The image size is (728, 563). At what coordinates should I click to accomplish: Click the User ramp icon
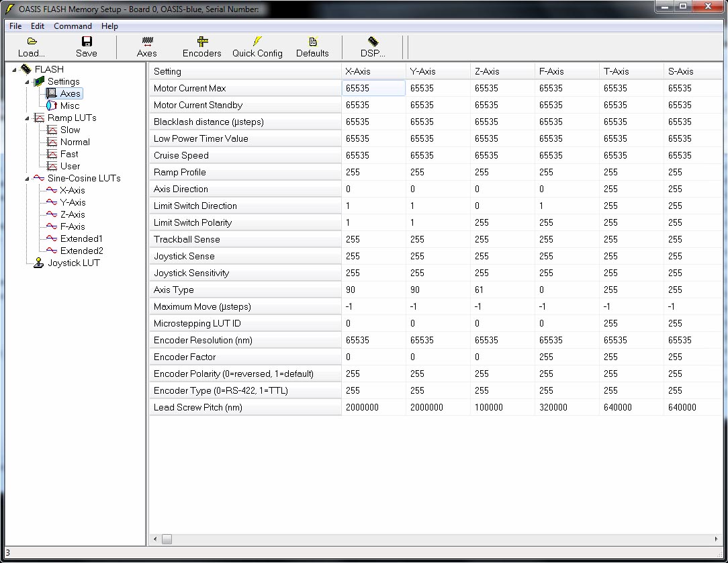52,166
